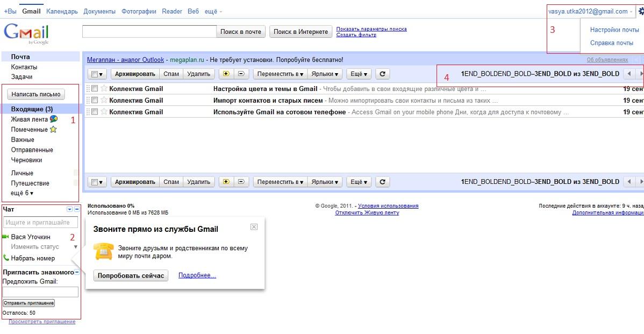Open the top select-all checkbox dropdown
This screenshot has width=644, height=334.
(x=97, y=74)
